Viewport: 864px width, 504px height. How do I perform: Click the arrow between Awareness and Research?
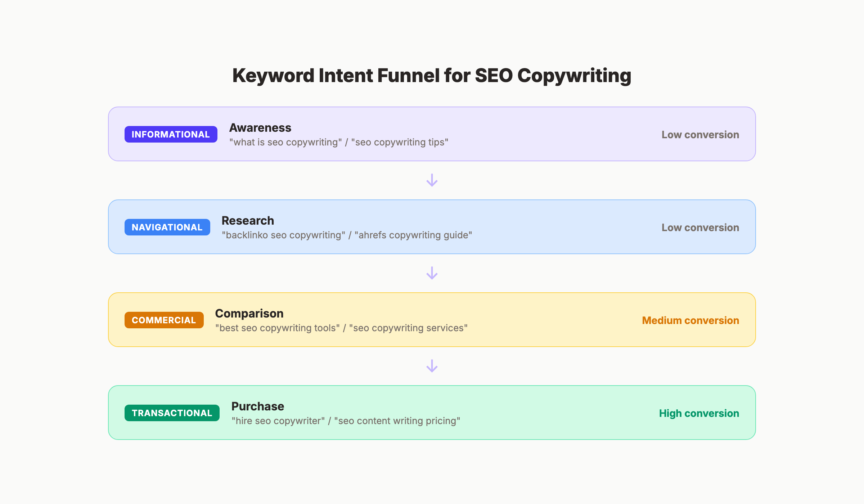click(x=432, y=181)
